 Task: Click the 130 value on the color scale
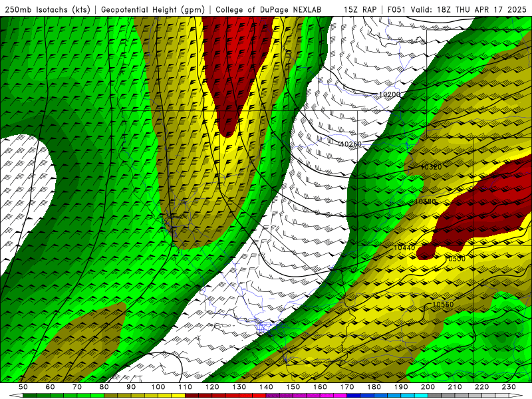point(239,387)
